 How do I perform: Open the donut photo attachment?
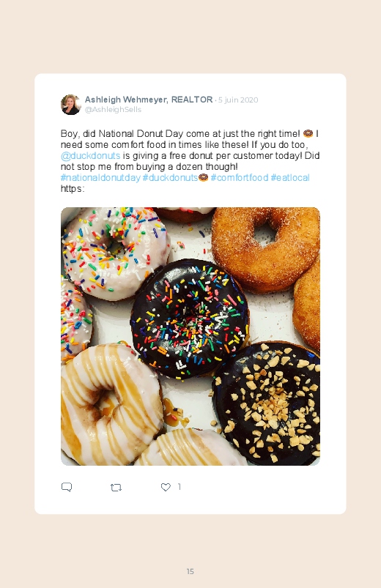[x=190, y=336]
